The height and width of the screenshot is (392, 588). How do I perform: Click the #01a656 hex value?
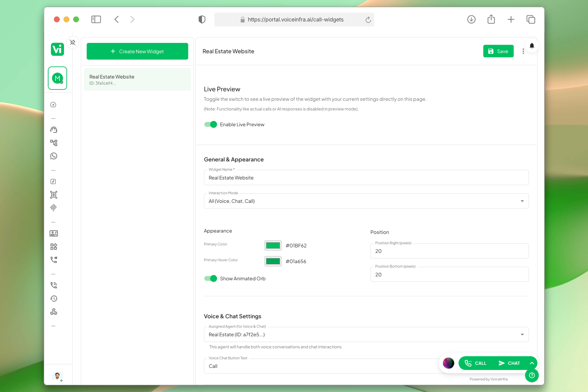(296, 261)
